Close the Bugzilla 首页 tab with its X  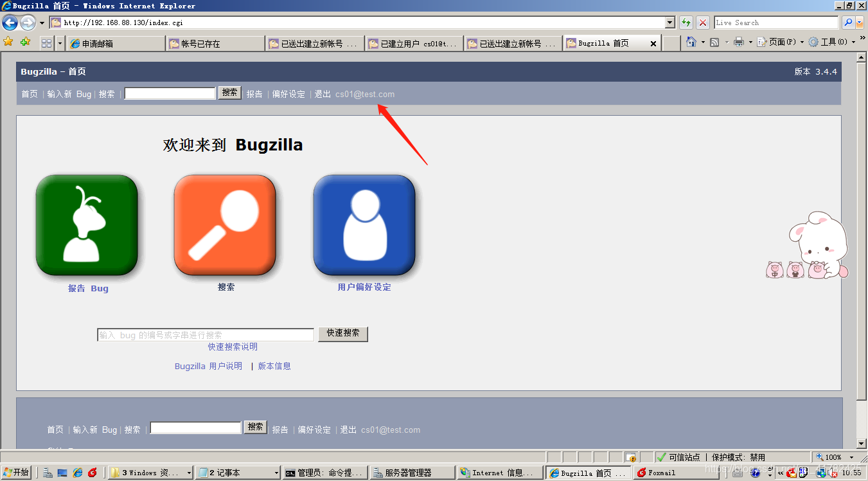[x=653, y=44]
